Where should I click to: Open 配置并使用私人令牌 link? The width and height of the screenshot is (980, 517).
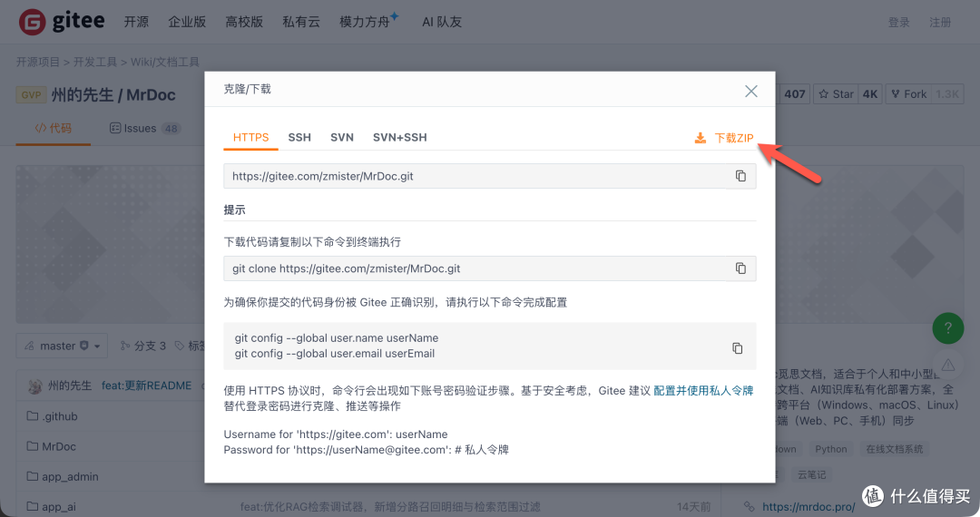tap(703, 390)
